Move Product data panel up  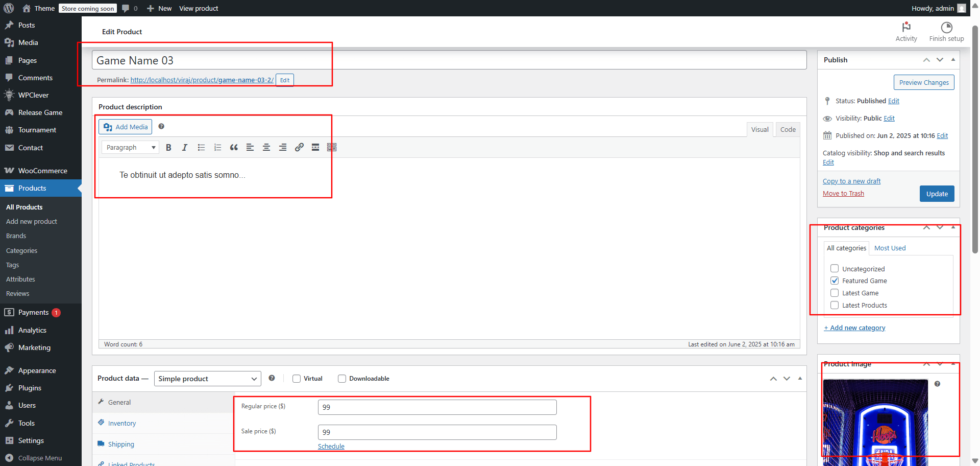point(773,379)
